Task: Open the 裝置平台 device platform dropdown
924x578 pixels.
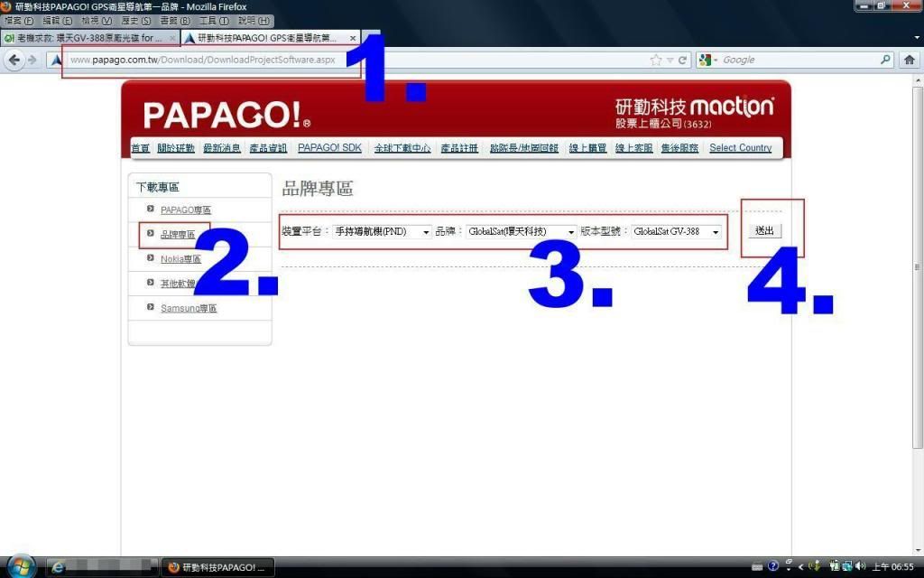Action: coord(383,232)
